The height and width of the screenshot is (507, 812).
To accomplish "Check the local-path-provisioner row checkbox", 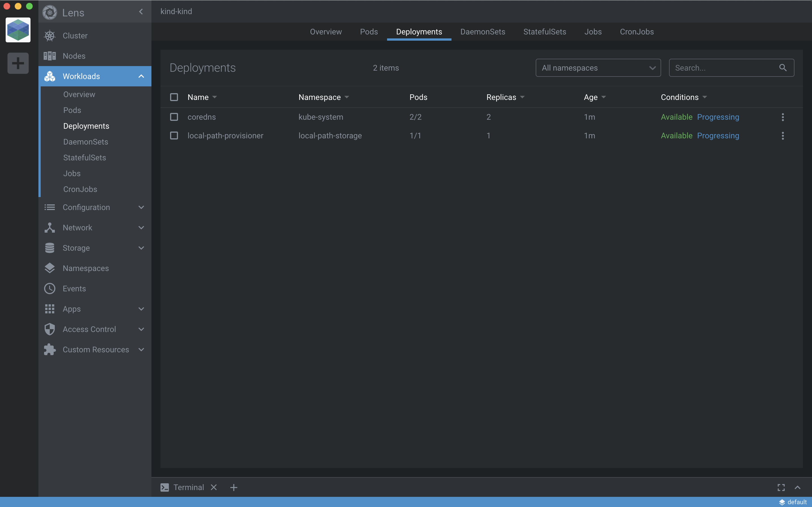I will coord(174,136).
